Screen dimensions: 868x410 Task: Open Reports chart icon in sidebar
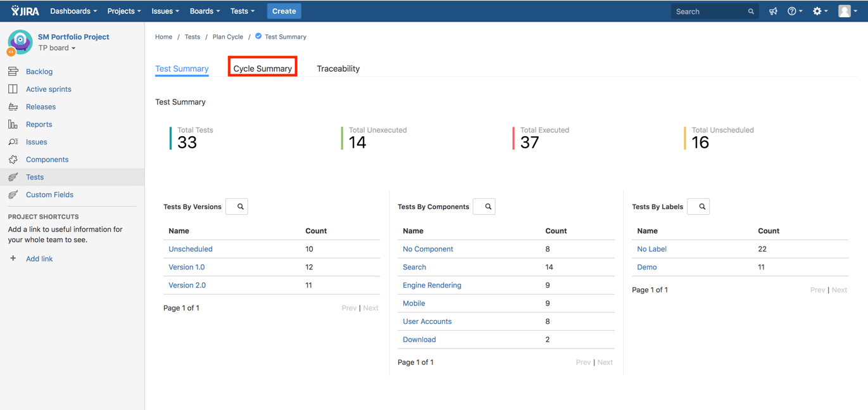coord(13,124)
